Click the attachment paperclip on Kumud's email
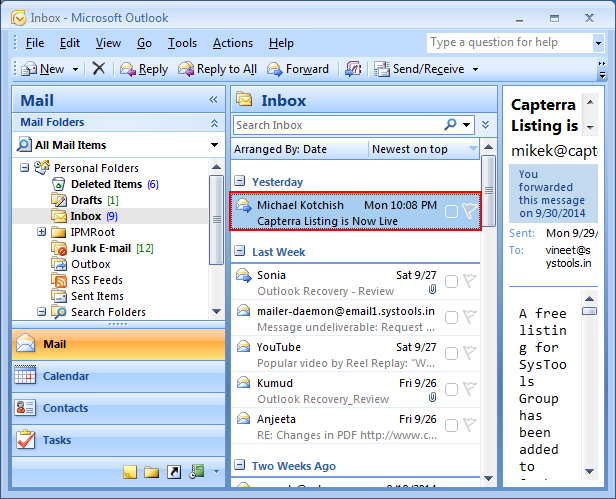616x499 pixels. 432,397
